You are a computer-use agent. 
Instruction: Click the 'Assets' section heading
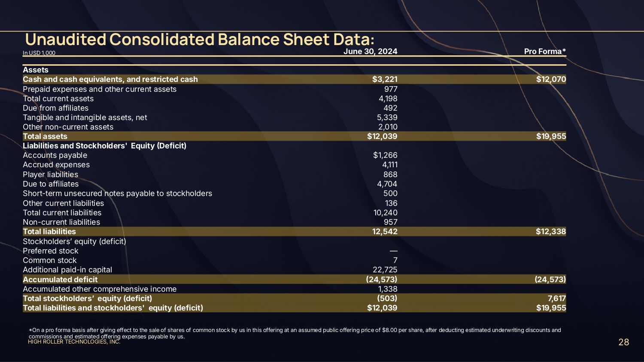tap(36, 70)
